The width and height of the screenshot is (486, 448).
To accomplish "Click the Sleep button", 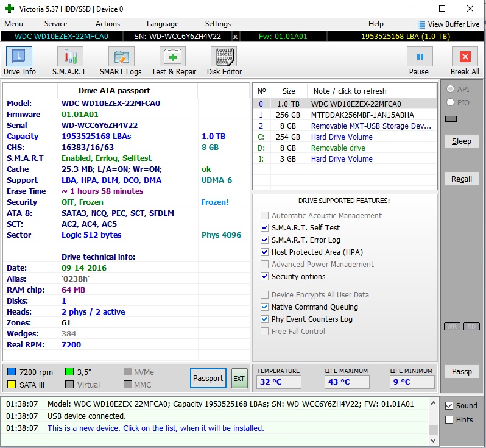I will tap(462, 141).
